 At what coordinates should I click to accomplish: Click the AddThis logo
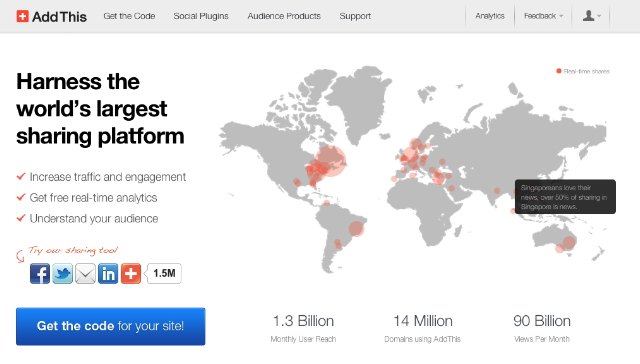click(51, 16)
